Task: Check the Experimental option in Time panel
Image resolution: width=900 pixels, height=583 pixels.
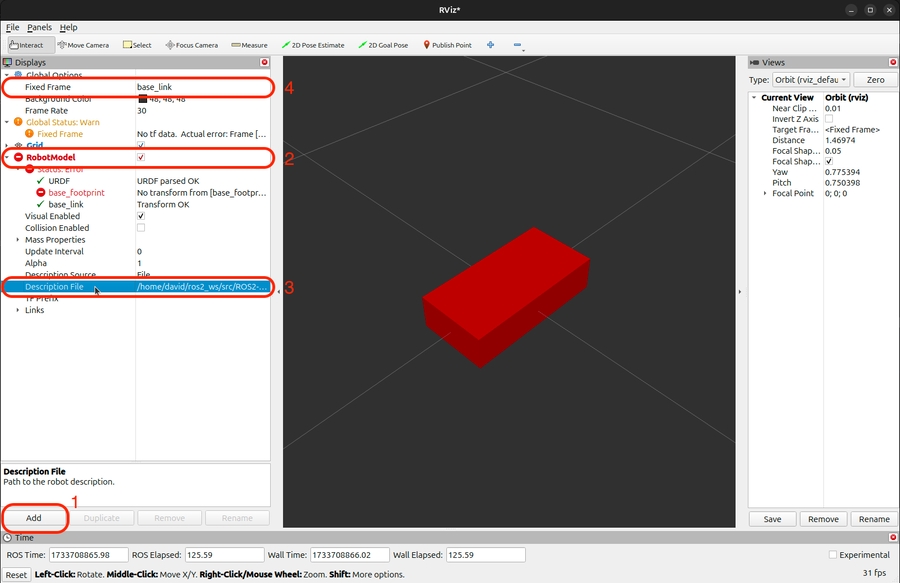Action: click(x=833, y=555)
